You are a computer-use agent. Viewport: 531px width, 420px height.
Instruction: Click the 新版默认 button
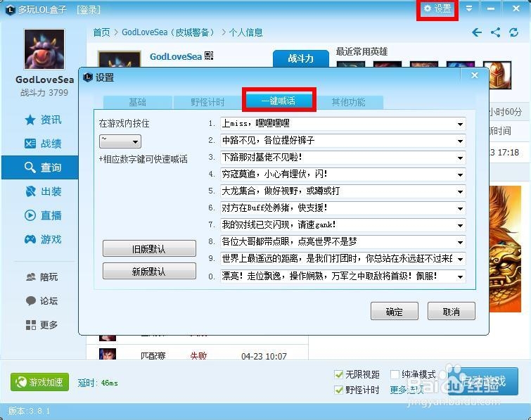(149, 272)
